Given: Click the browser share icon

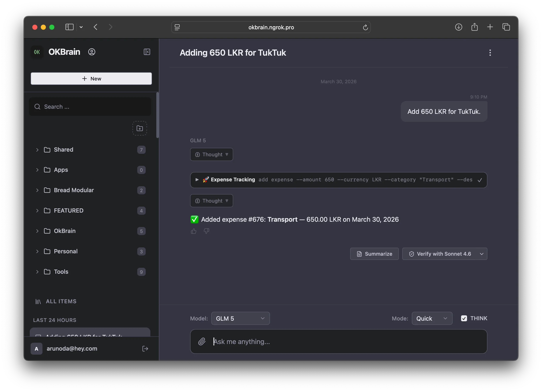Looking at the screenshot, I should (x=475, y=27).
